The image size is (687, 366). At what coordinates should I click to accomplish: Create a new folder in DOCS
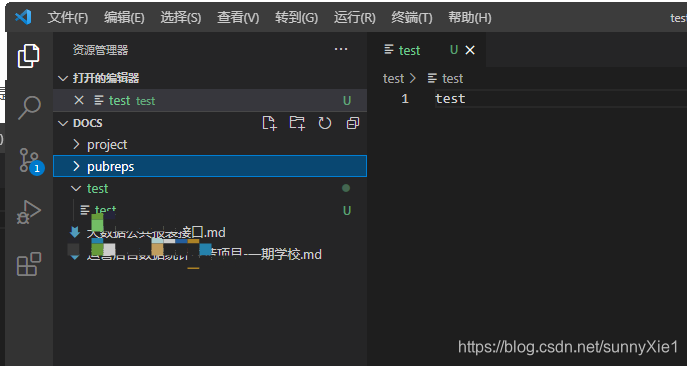(x=297, y=123)
